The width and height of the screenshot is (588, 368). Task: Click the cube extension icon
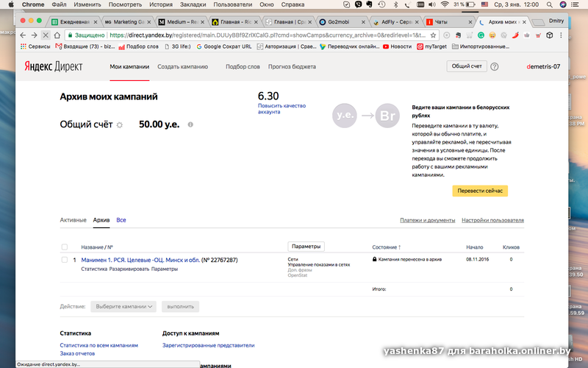coord(549,35)
